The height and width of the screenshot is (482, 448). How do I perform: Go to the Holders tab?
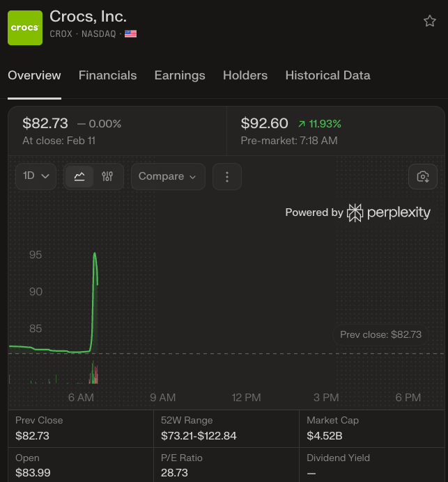point(245,75)
